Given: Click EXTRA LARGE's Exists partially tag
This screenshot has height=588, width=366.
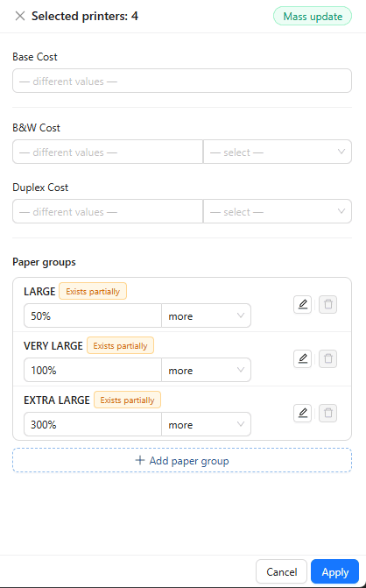Looking at the screenshot, I should [127, 400].
